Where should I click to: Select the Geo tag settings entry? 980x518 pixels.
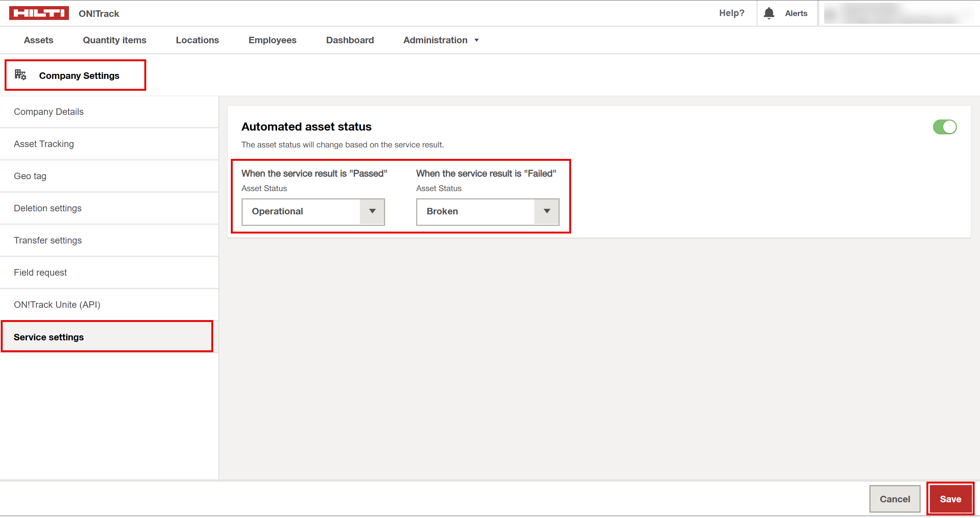click(x=30, y=176)
